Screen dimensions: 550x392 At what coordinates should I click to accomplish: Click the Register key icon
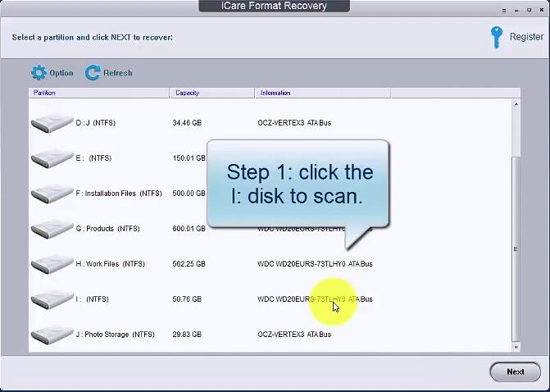click(497, 37)
